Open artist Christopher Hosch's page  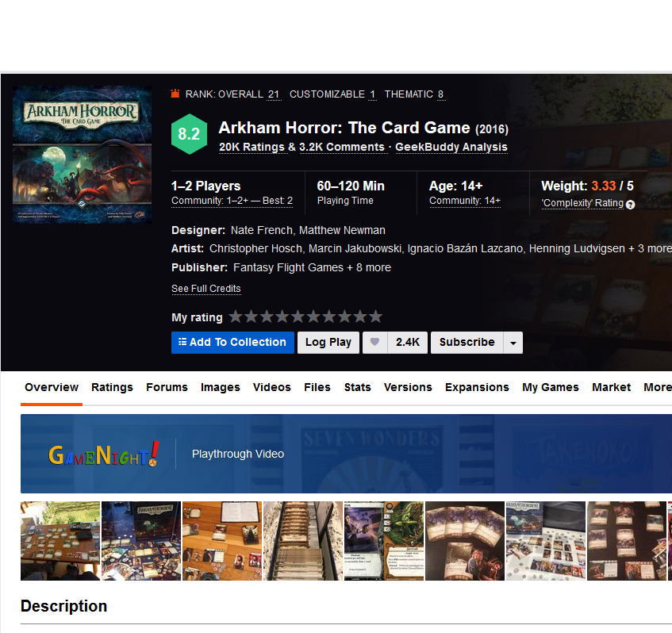click(255, 248)
